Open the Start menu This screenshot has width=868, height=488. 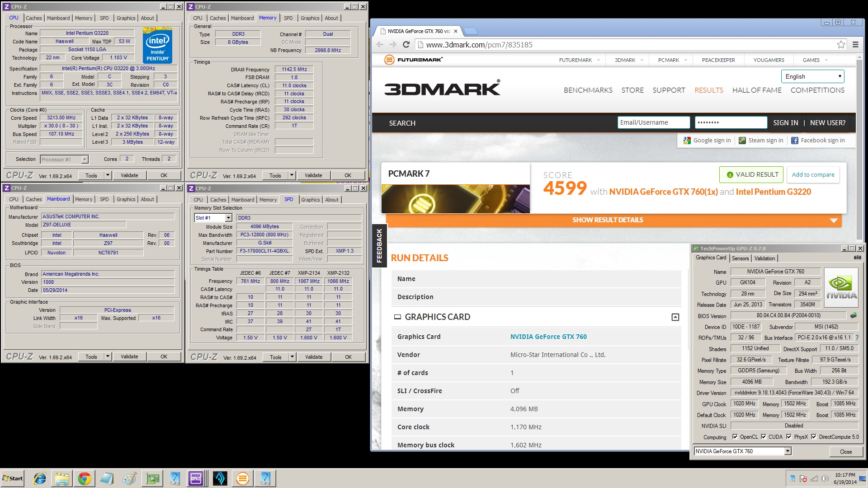(13, 478)
